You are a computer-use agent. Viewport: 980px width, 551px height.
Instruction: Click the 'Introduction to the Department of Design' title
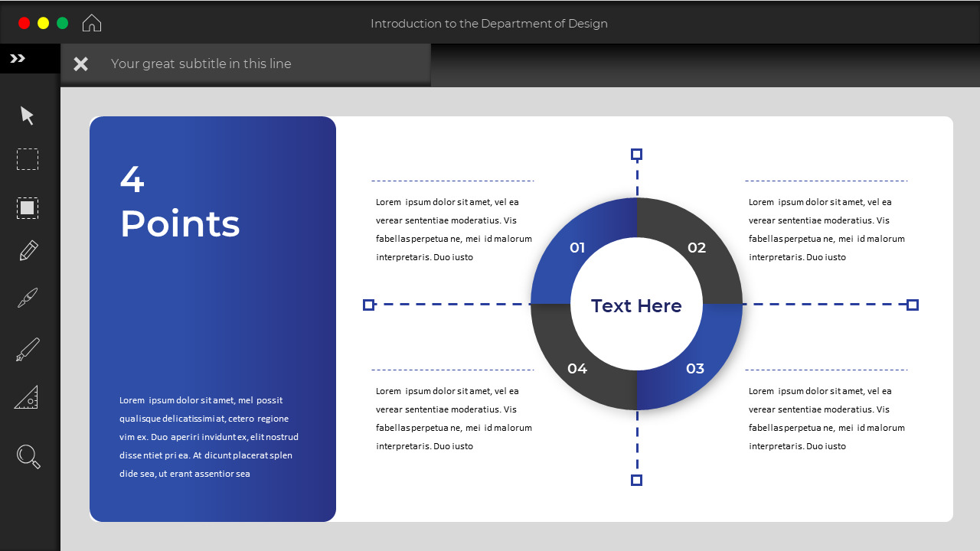point(490,24)
